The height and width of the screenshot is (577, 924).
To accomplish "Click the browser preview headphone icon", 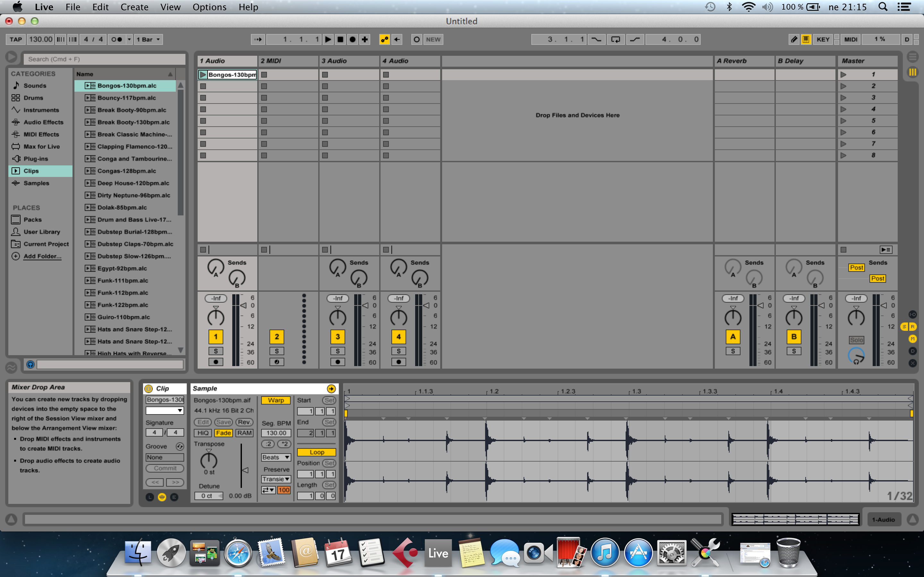I will tap(30, 364).
